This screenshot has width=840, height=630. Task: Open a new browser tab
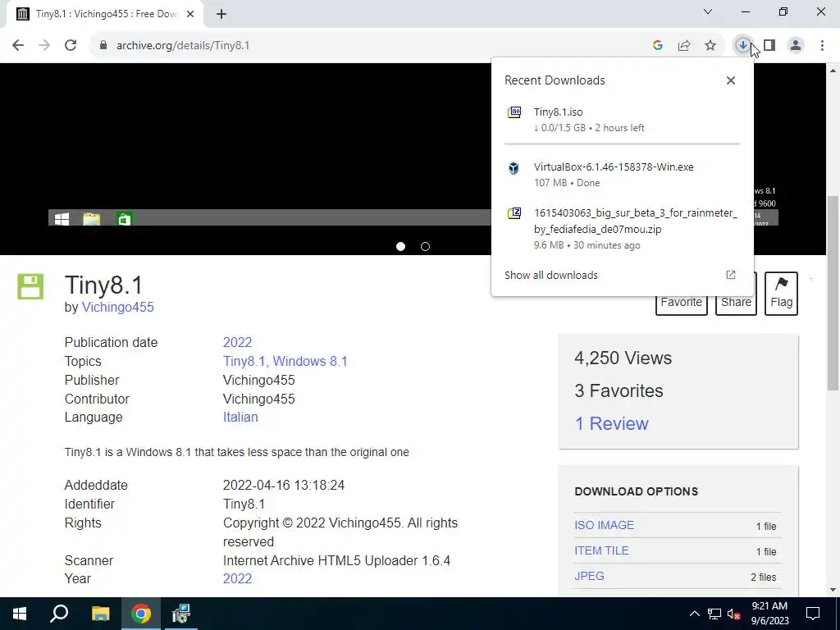pyautogui.click(x=221, y=15)
